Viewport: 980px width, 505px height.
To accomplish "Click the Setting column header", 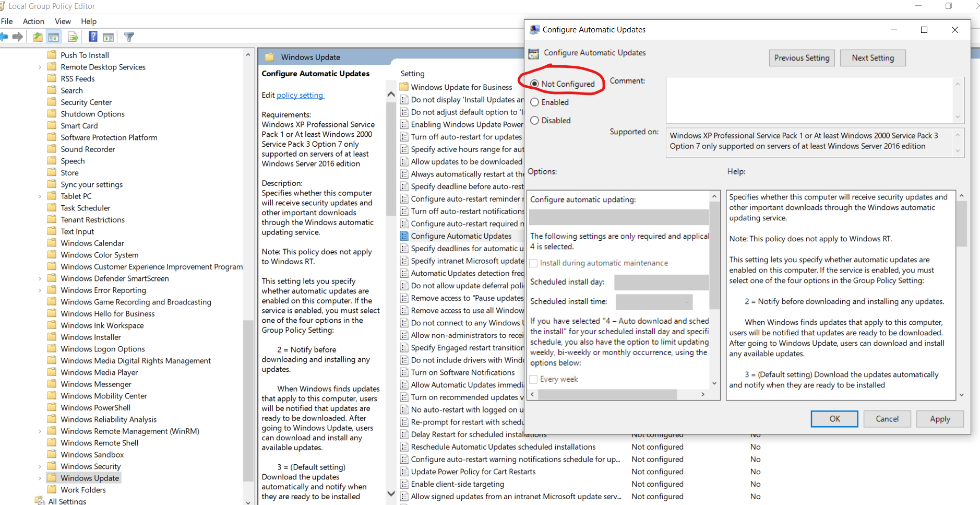I will click(412, 74).
